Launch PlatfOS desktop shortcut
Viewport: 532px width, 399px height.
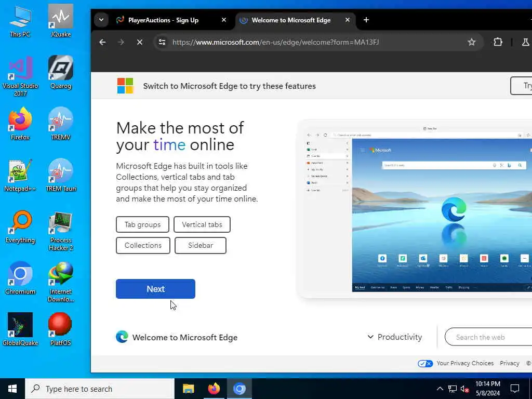pos(60,329)
